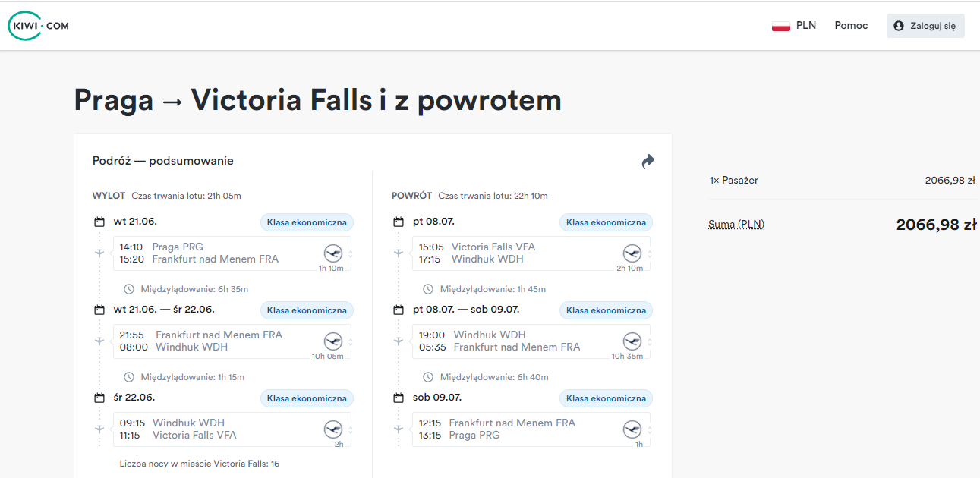Click Lufthansa logo on 21:55 Frankfurt–Windhuk flight
This screenshot has width=980, height=478.
(332, 341)
